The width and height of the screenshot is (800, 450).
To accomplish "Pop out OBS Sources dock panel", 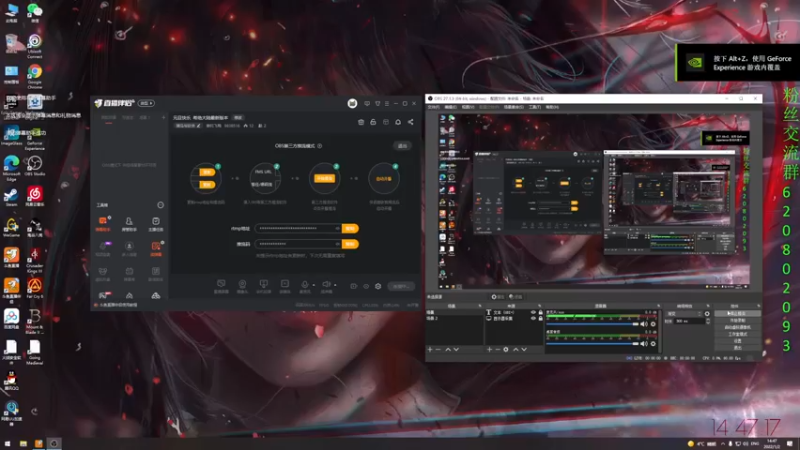I will (x=539, y=306).
